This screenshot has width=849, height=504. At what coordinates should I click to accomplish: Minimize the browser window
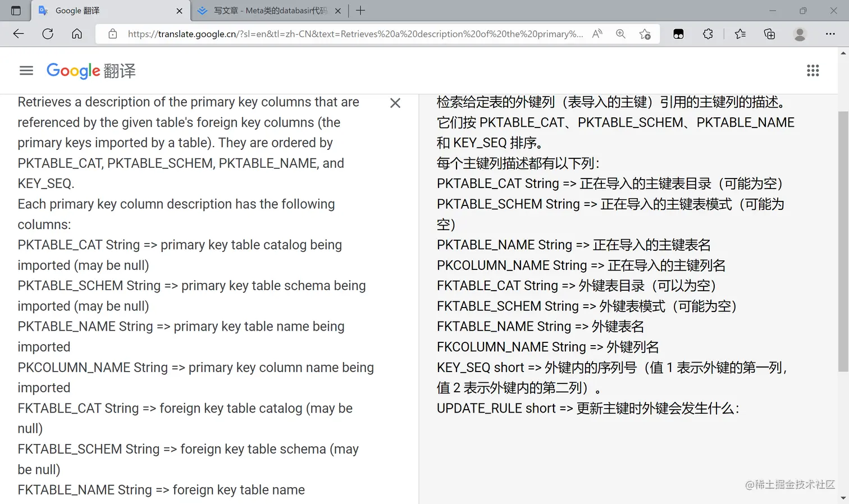tap(773, 11)
